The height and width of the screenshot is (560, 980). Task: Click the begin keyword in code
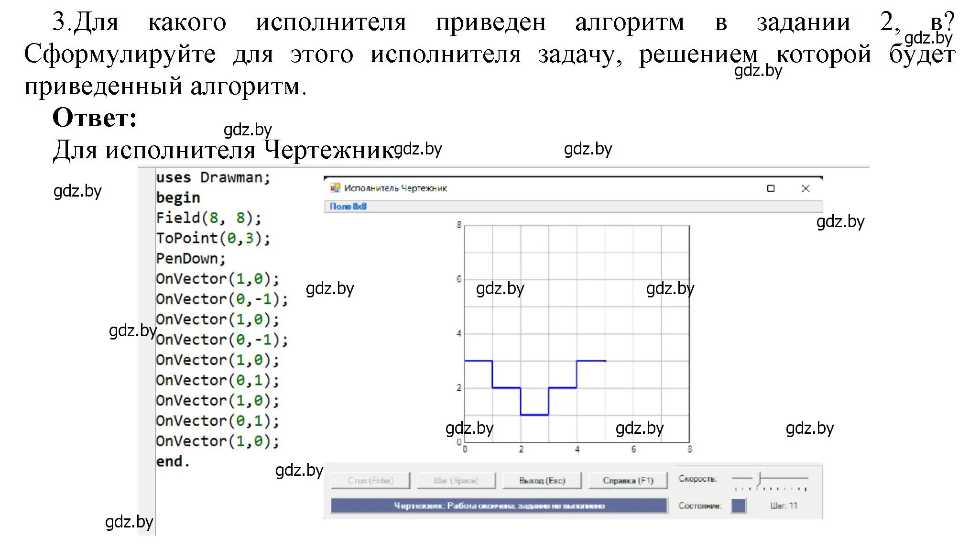click(178, 198)
